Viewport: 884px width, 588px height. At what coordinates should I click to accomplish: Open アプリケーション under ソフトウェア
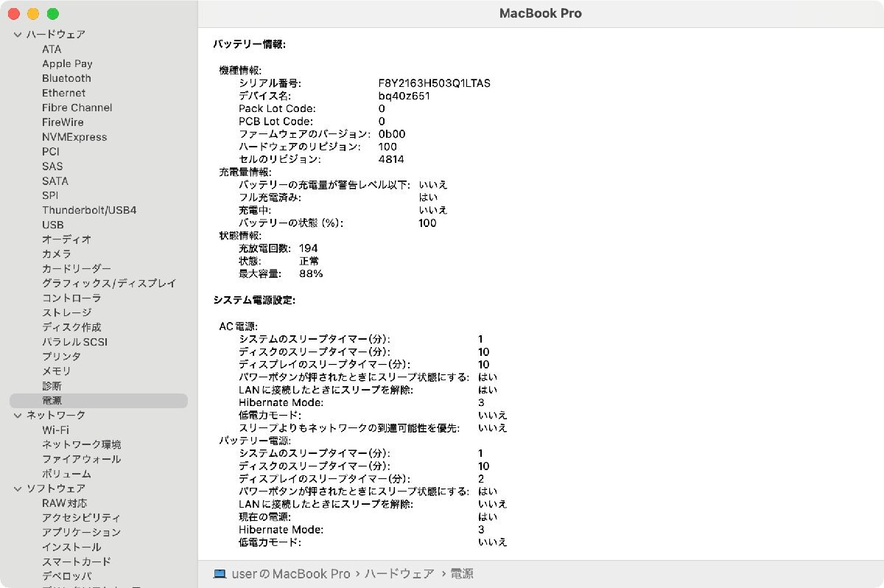[x=80, y=532]
